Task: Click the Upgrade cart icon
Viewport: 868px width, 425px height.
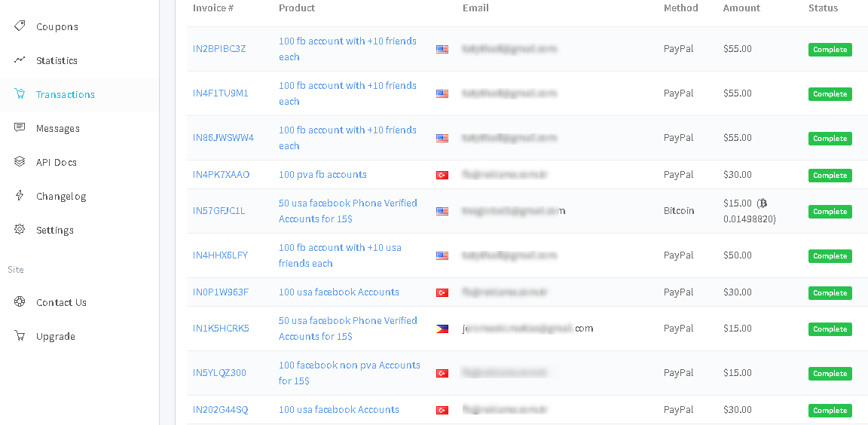Action: (20, 335)
